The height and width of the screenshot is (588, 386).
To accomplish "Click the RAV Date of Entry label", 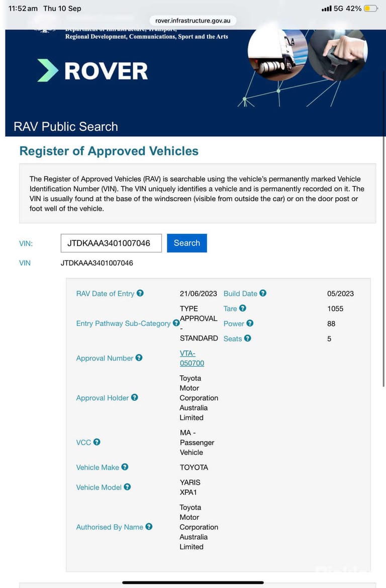I will pyautogui.click(x=105, y=294).
